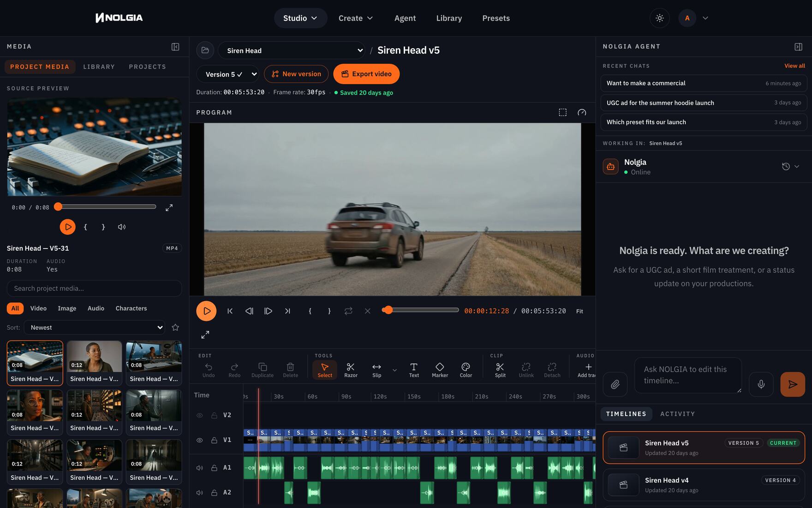Expand the source preview to fullscreen
The width and height of the screenshot is (812, 508).
pyautogui.click(x=169, y=207)
